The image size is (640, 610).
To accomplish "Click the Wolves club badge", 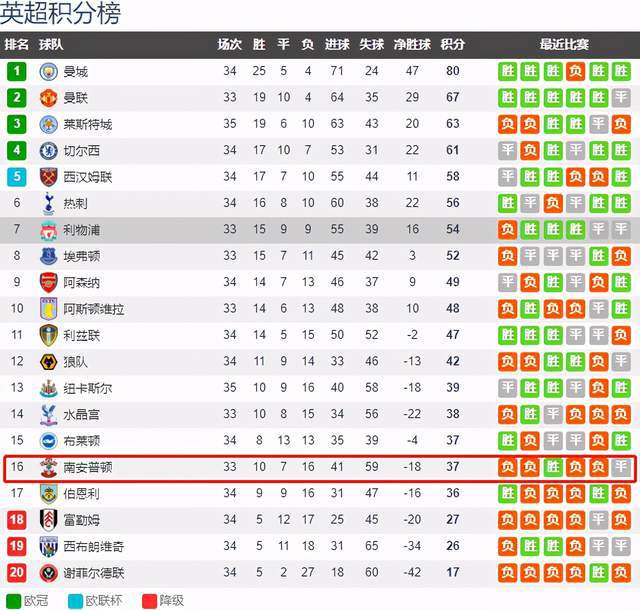I will tap(48, 362).
